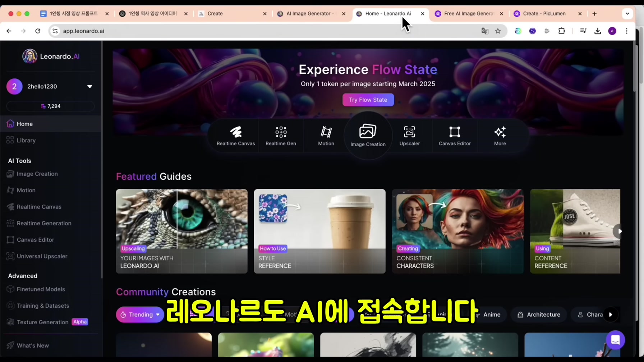This screenshot has width=644, height=362.
Task: Click the Leonardo.Ai logo
Action: (51, 56)
